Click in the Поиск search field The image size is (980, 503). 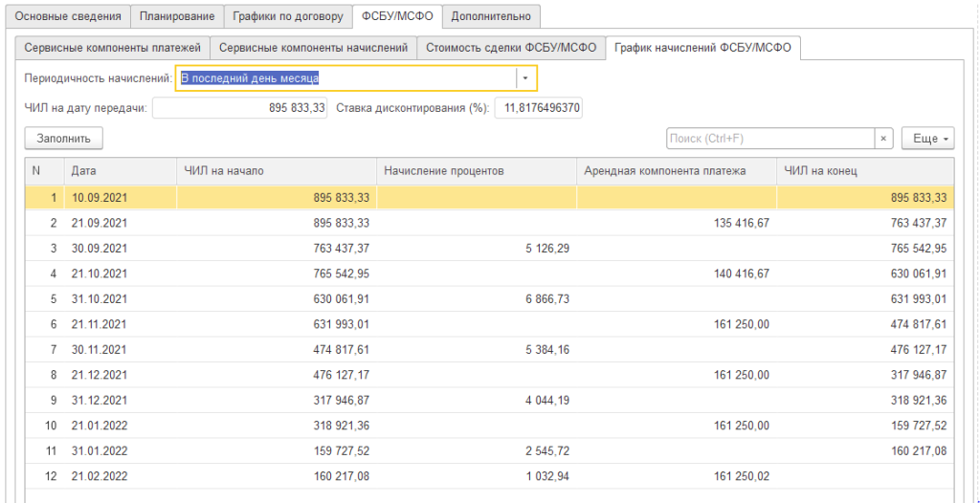769,139
